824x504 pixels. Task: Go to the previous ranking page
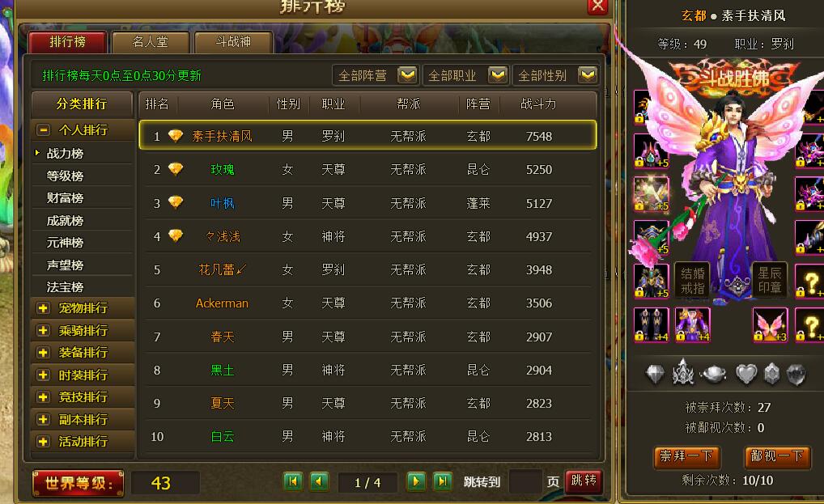point(319,481)
